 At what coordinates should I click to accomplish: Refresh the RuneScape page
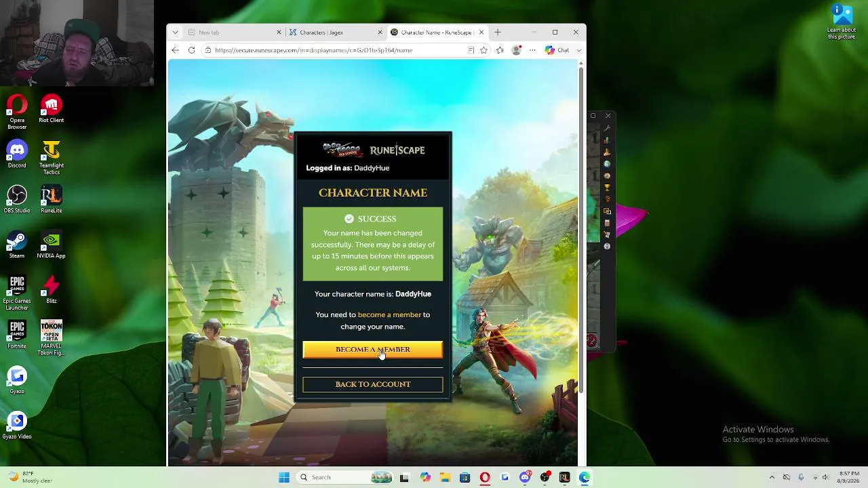click(x=191, y=50)
